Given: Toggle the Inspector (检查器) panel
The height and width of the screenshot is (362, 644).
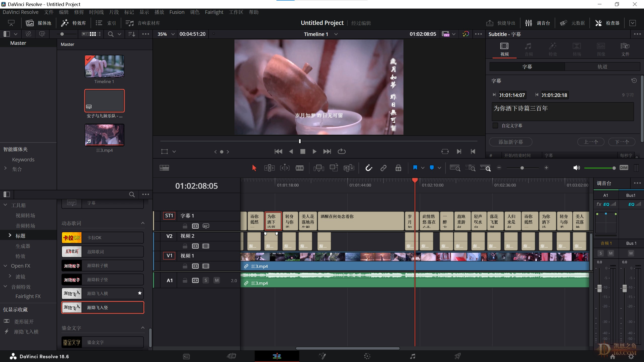Looking at the screenshot, I should coord(607,23).
